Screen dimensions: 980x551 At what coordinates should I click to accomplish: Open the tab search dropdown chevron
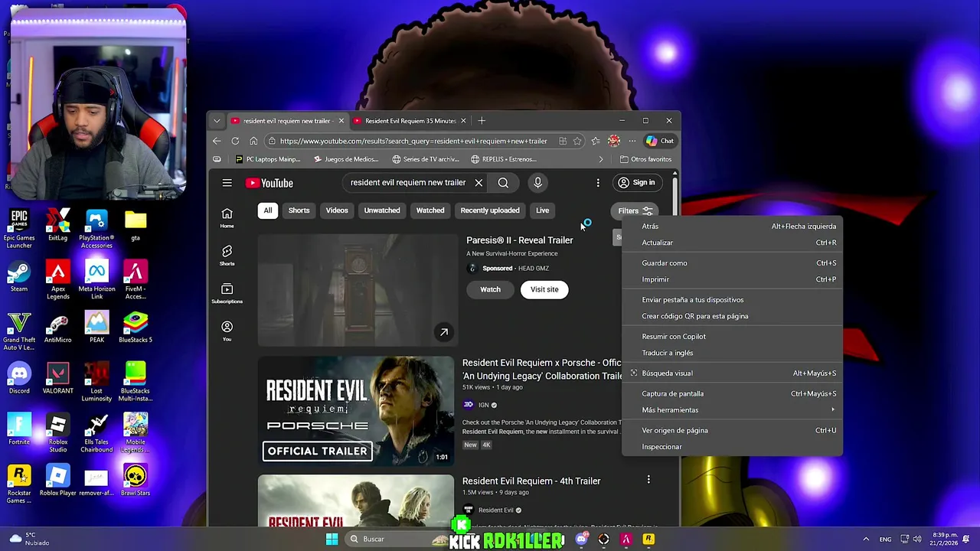click(x=217, y=121)
